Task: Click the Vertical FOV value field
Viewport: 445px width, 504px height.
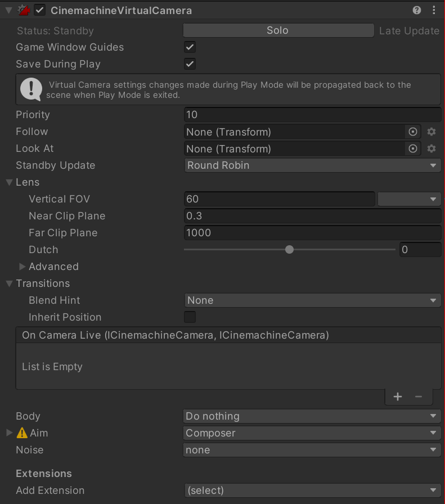Action: pos(280,199)
